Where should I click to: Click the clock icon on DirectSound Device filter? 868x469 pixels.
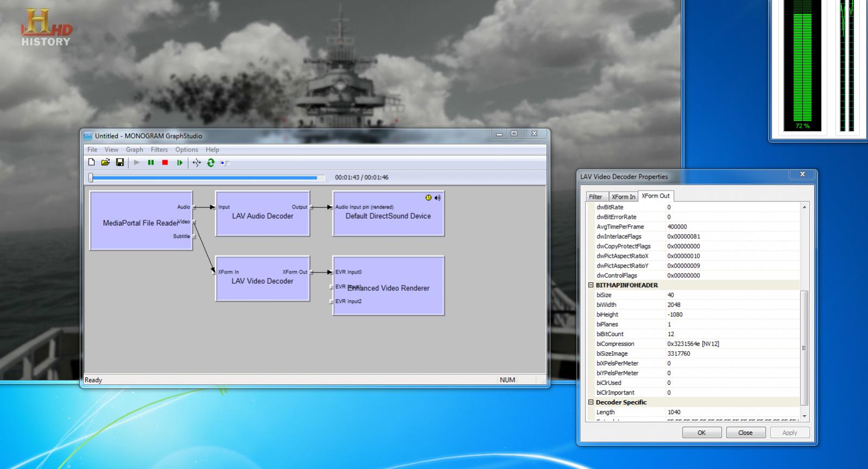tap(428, 198)
